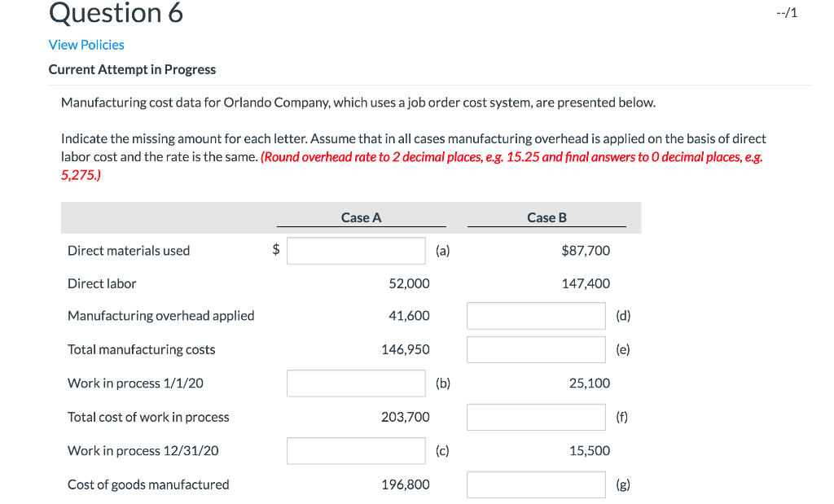Click input box (e) for Total manufacturing costs
The width and height of the screenshot is (834, 504).
click(536, 349)
